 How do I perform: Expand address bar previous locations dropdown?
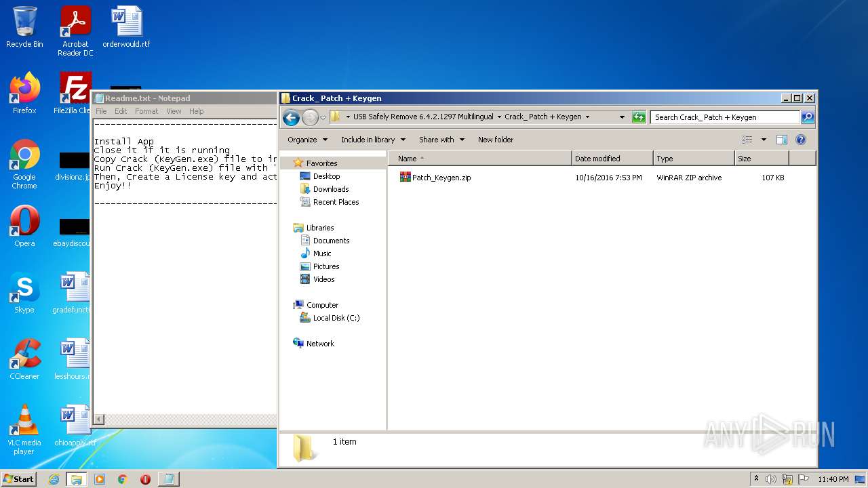(622, 117)
